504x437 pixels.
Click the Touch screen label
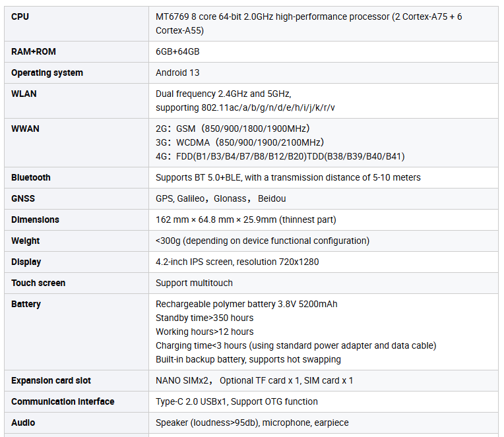point(38,283)
